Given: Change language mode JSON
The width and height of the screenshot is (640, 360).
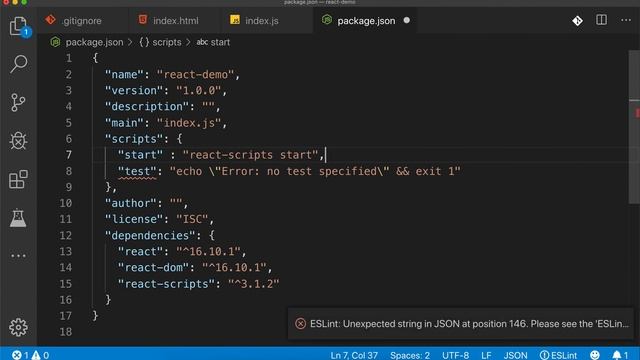Looking at the screenshot, I should [515, 355].
